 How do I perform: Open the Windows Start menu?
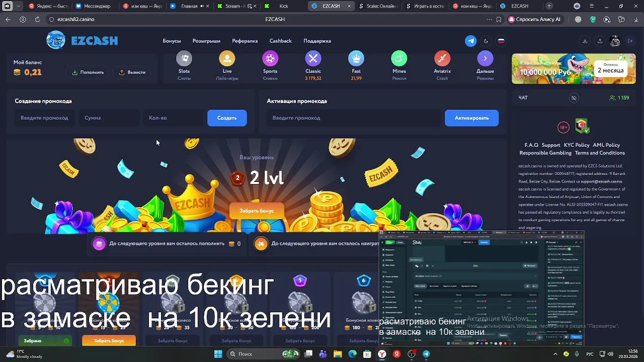click(218, 354)
